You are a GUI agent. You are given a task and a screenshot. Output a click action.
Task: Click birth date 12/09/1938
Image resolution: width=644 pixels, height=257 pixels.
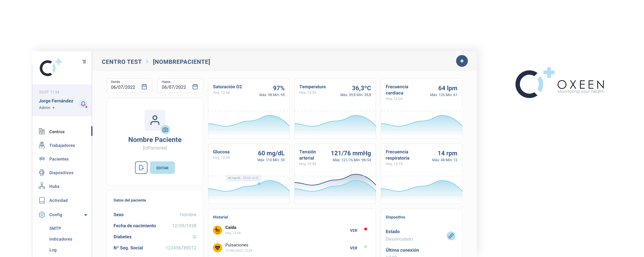point(184,225)
